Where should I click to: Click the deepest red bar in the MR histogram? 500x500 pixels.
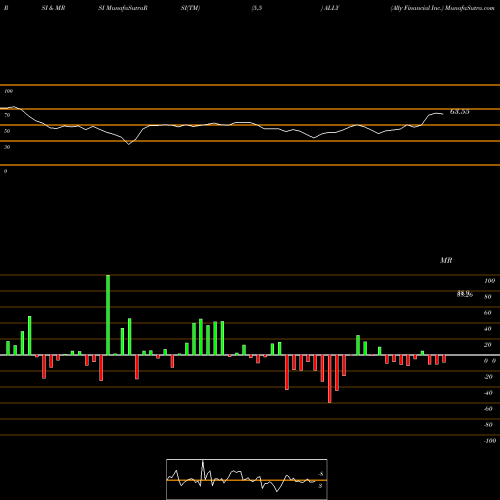click(x=330, y=379)
